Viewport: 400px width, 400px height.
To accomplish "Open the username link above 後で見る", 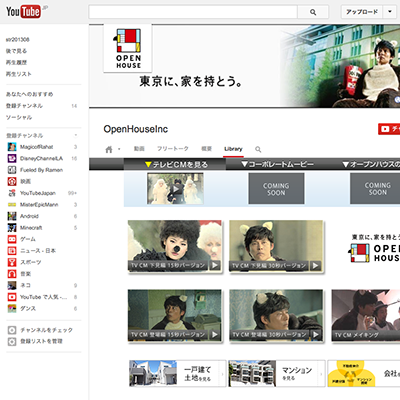I will point(17,40).
